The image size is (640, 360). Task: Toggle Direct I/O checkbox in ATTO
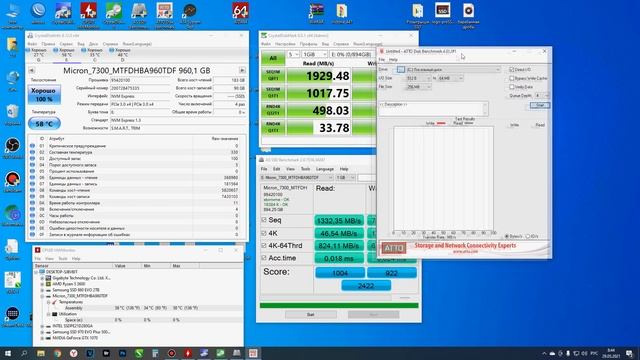(x=511, y=70)
